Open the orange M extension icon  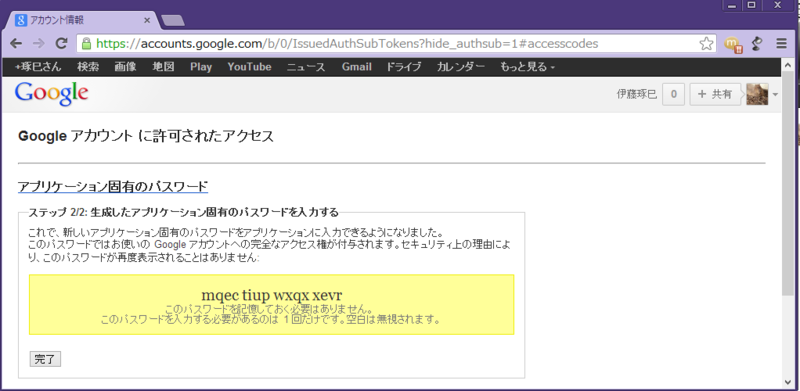[x=733, y=44]
